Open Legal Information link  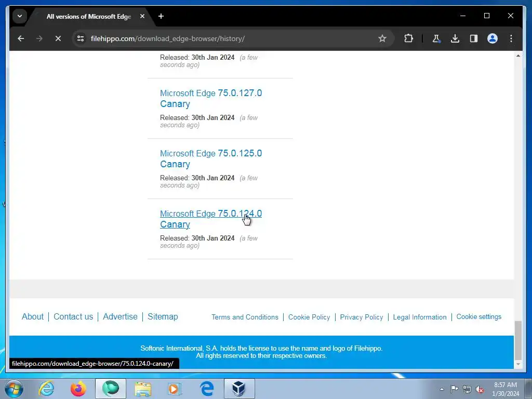[x=420, y=317]
